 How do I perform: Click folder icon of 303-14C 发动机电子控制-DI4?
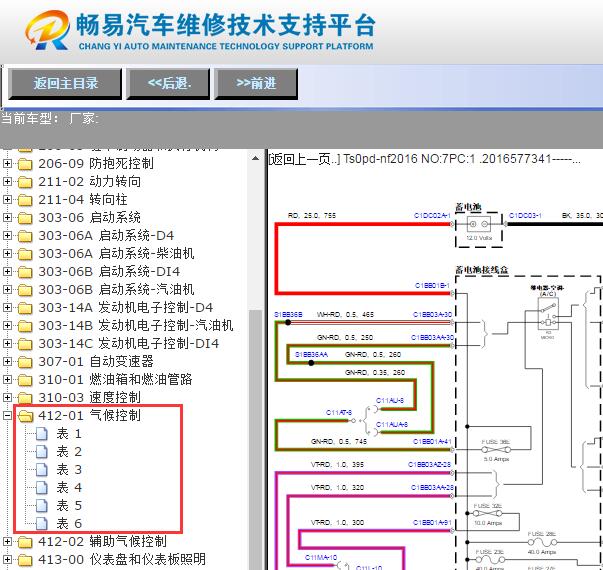click(25, 344)
